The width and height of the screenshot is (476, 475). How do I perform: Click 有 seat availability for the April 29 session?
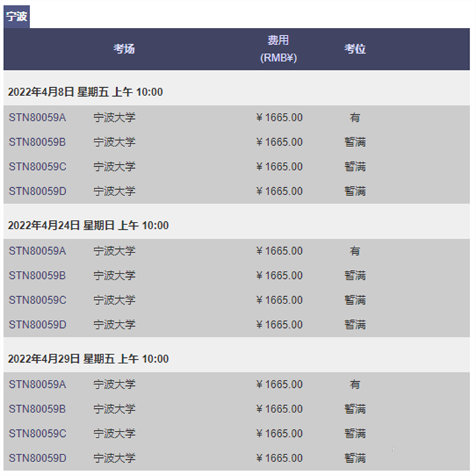pos(355,384)
